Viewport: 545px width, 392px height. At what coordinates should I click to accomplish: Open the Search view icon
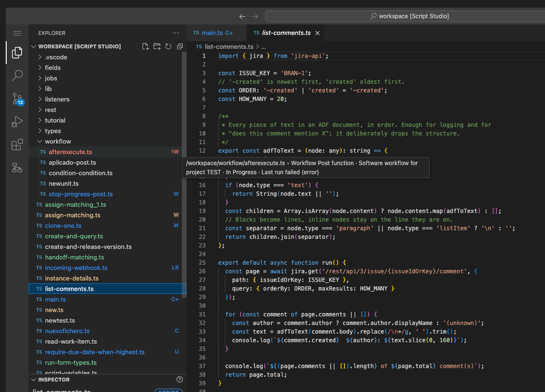point(17,76)
